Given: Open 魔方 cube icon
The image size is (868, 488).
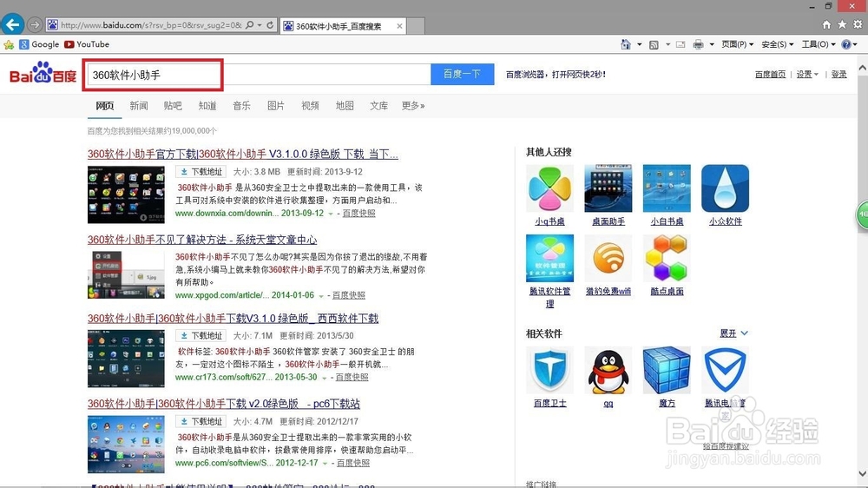Looking at the screenshot, I should pyautogui.click(x=667, y=370).
